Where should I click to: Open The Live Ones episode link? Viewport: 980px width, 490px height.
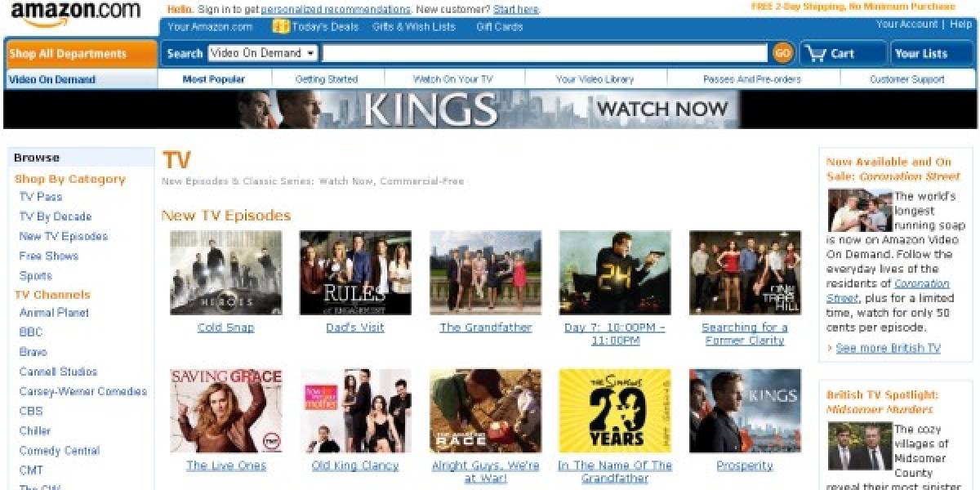pos(226,465)
